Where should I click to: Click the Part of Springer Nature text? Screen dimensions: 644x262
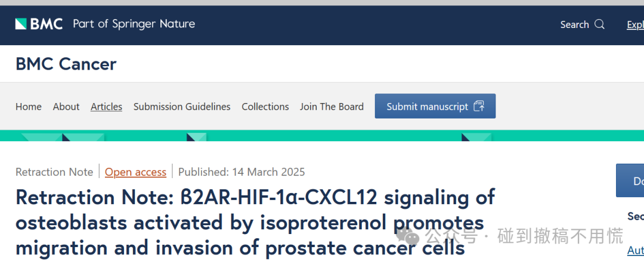[x=134, y=24]
